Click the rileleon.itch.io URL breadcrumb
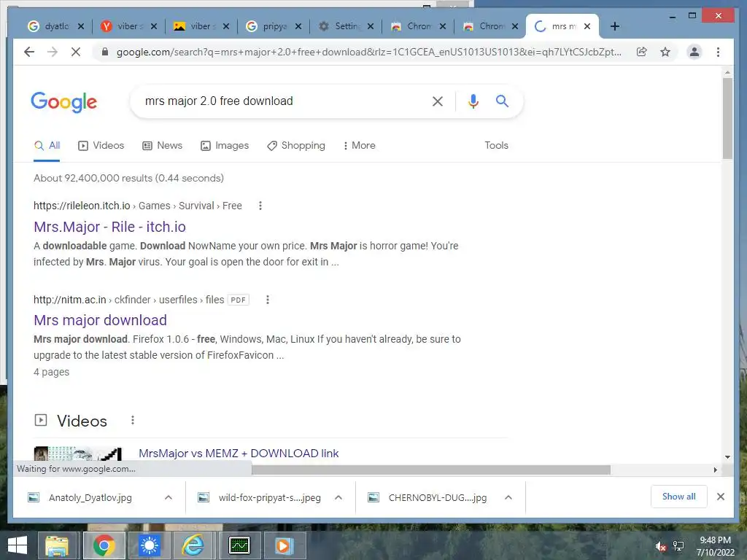 click(x=138, y=206)
